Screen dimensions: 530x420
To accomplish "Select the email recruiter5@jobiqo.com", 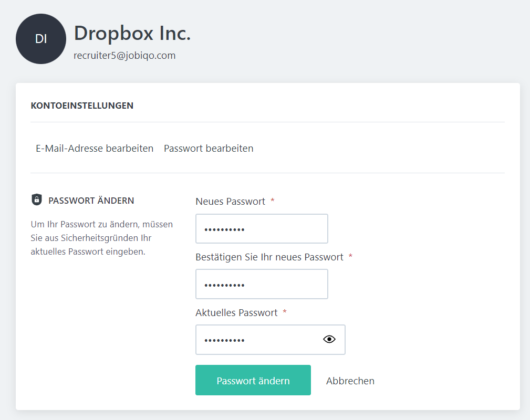I will (124, 56).
